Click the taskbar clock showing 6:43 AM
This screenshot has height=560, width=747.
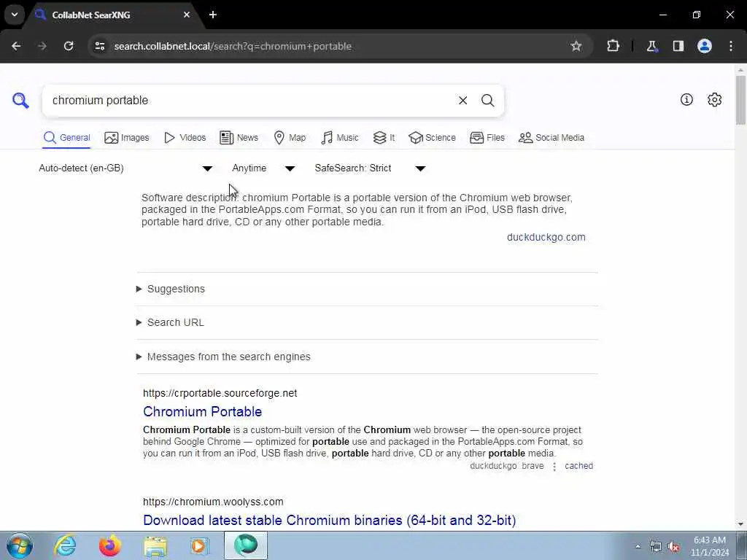[x=710, y=546]
